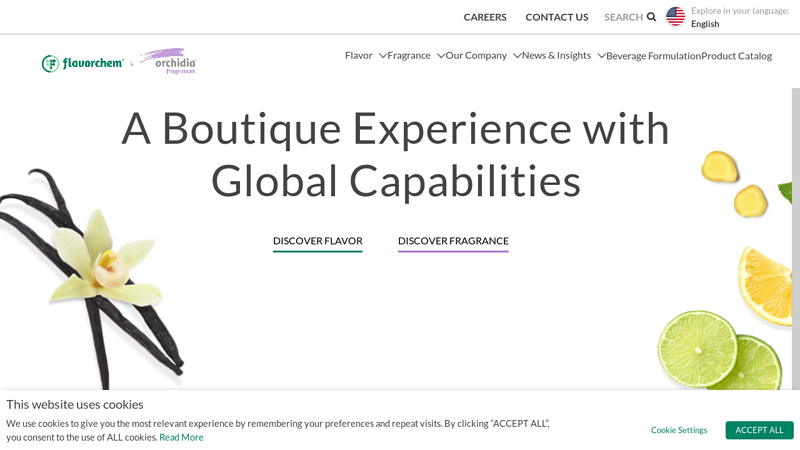
Task: Open the Beverage Formulation menu item
Action: click(653, 56)
